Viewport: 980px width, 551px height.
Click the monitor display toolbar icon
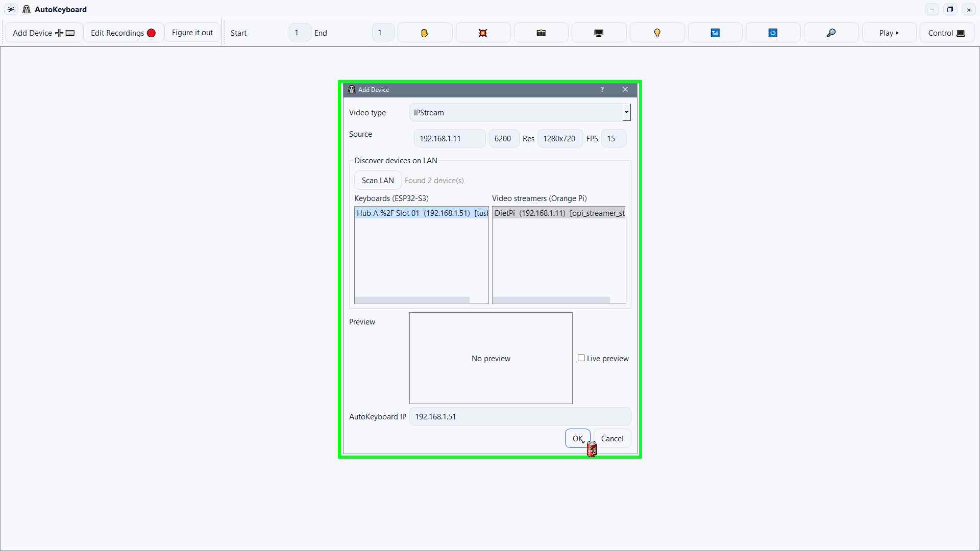pyautogui.click(x=598, y=32)
